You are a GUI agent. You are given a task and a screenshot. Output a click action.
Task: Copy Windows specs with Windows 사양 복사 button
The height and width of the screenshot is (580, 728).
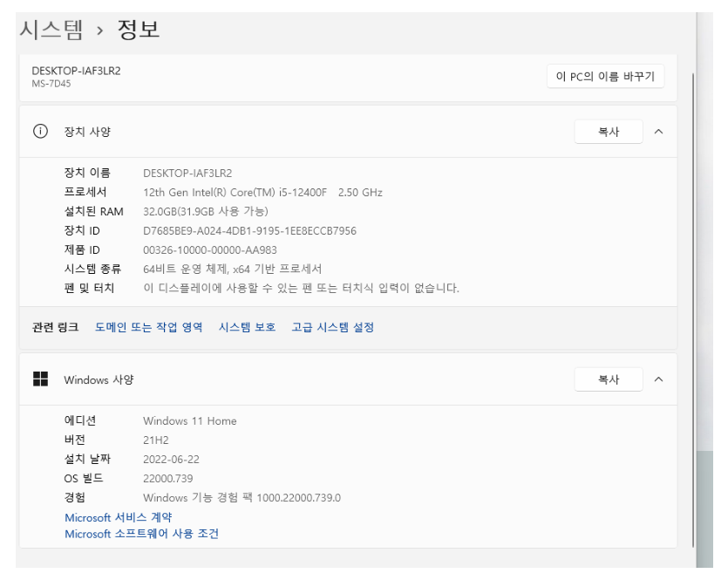[609, 379]
